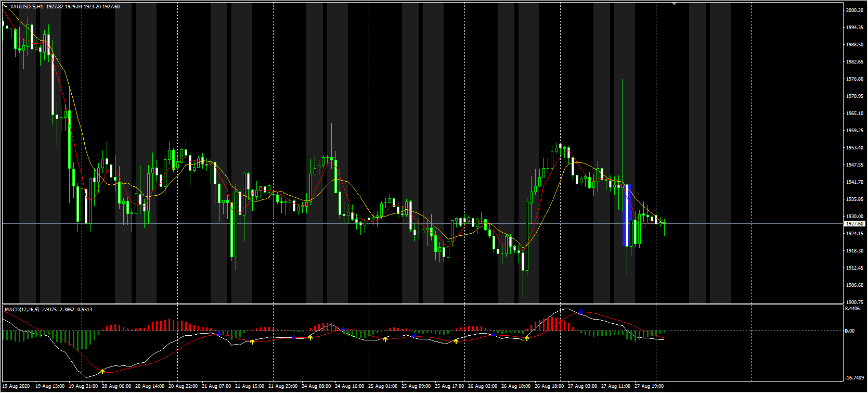This screenshot has height=393, width=868.
Task: Click the 1988.50 price scale label
Action: [x=854, y=45]
